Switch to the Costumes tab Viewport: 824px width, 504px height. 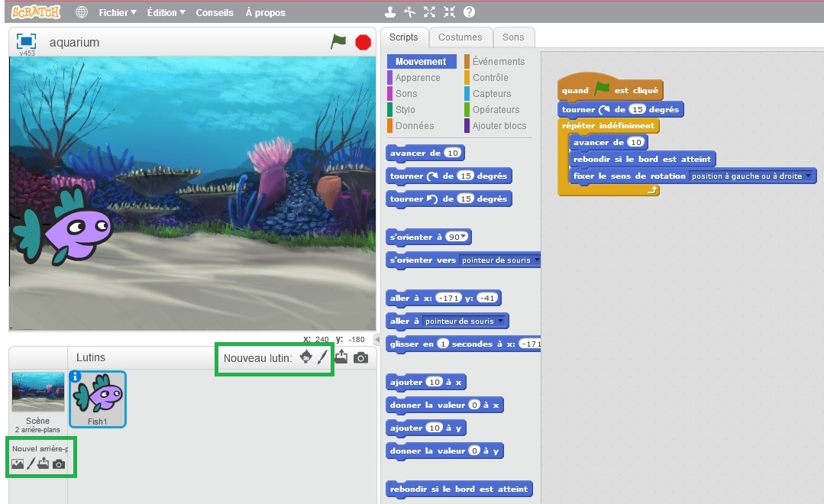(x=460, y=37)
